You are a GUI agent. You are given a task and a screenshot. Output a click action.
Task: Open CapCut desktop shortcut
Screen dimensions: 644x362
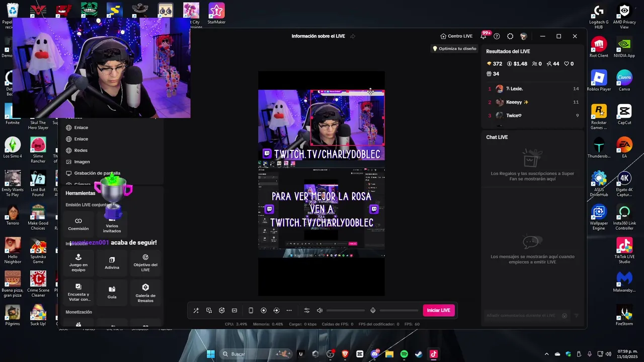(624, 114)
